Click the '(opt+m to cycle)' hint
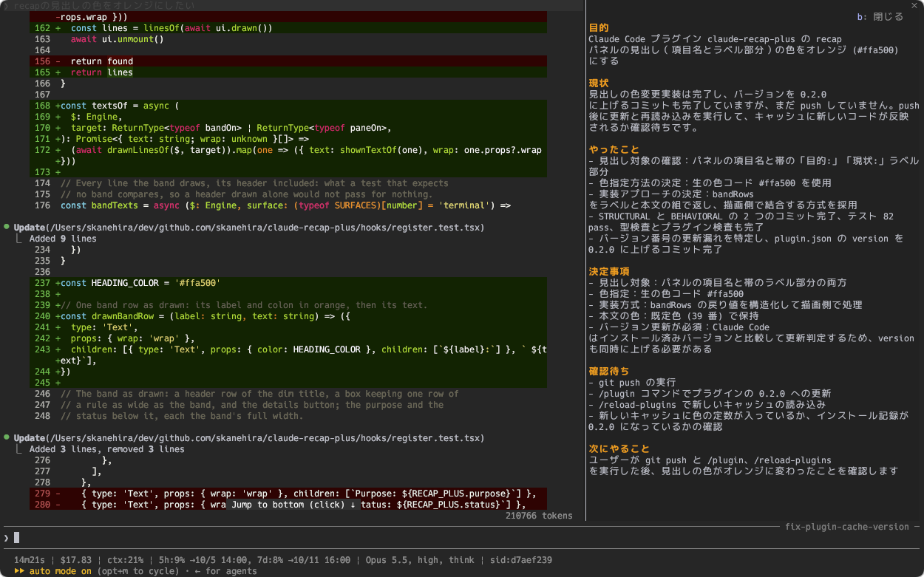924x577 pixels. (x=138, y=571)
